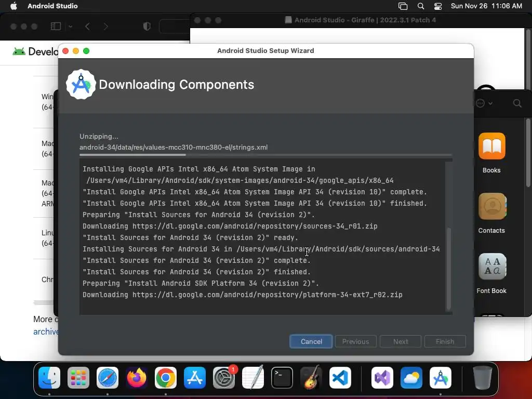Click the Android Studio Giraffe window title

coord(365,20)
